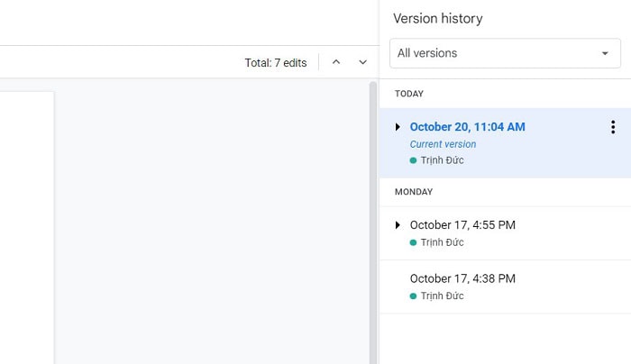The width and height of the screenshot is (631, 364).
Task: Select the October 17, 4:55 PM version
Action: tap(462, 224)
